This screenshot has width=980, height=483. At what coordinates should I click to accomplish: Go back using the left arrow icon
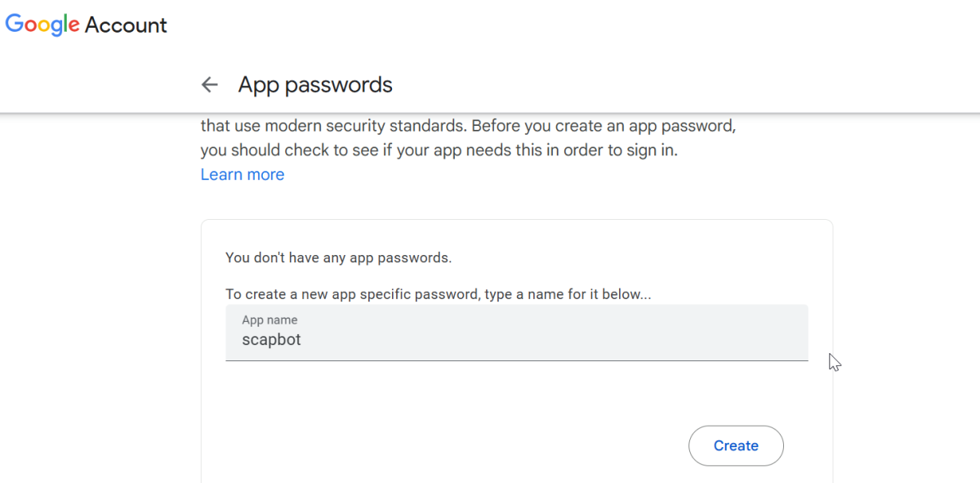210,84
